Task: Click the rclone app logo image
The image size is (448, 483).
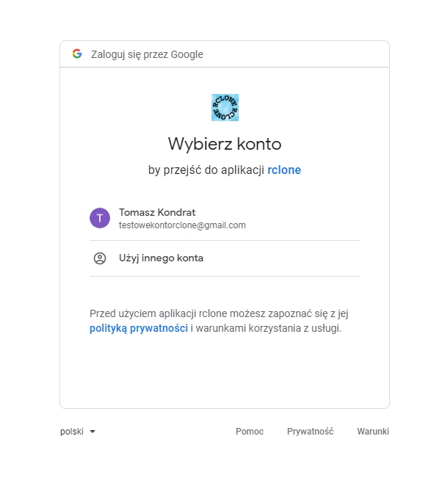Action: pos(225,107)
